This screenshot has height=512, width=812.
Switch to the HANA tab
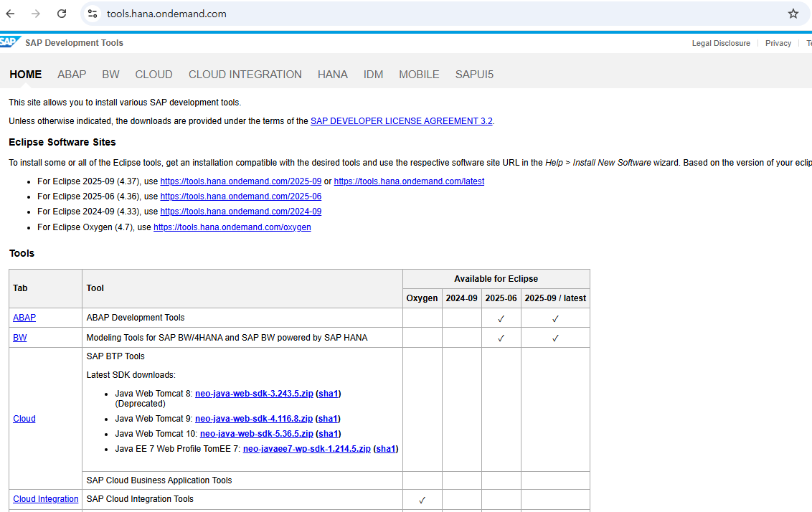[x=332, y=75]
